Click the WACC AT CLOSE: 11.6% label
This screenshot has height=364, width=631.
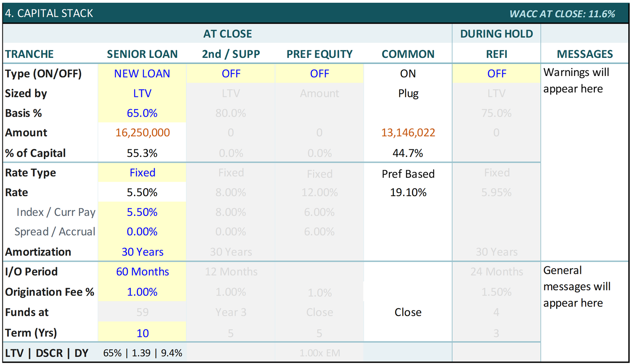point(562,14)
